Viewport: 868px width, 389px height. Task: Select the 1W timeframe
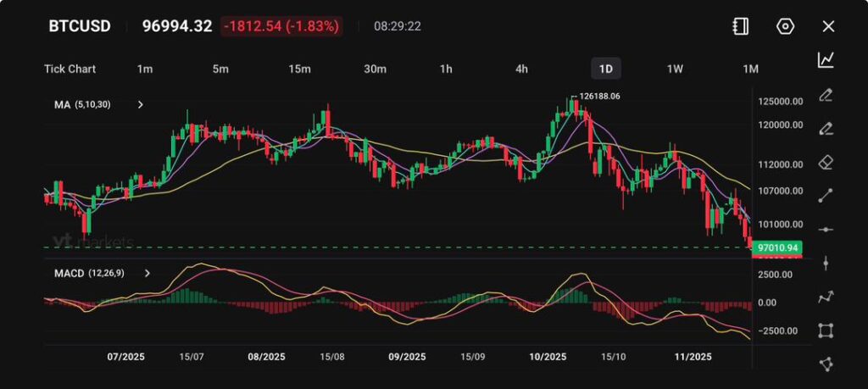tap(675, 69)
